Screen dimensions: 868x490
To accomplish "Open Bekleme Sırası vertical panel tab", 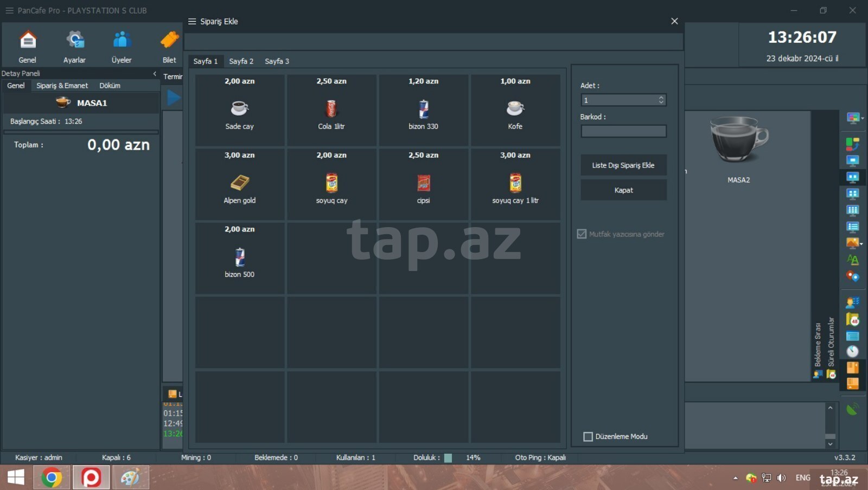I will tap(818, 351).
